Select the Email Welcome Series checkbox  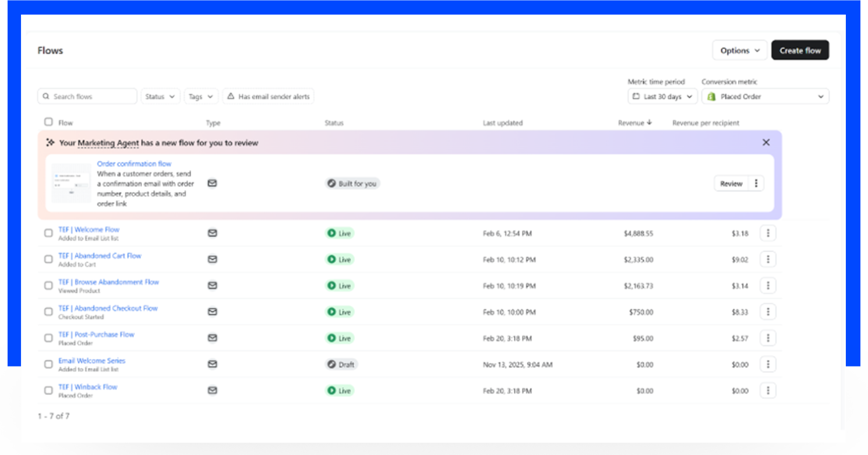coord(48,364)
